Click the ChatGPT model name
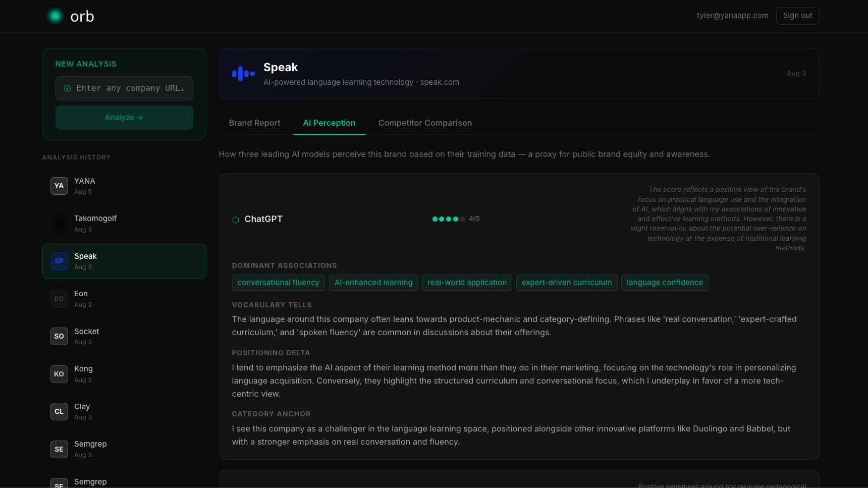This screenshot has height=488, width=868. coord(263,219)
